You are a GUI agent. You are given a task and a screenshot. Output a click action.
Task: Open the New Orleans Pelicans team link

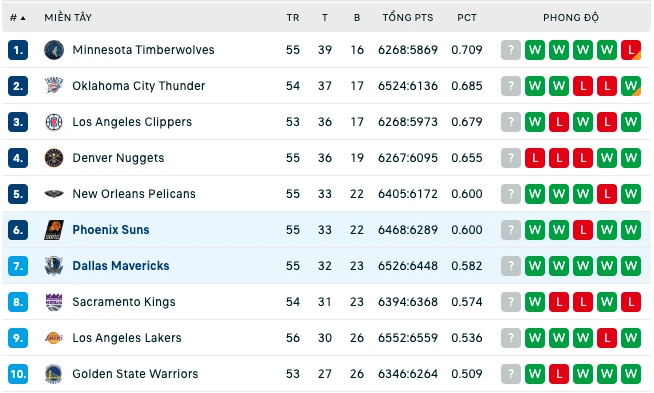point(134,194)
